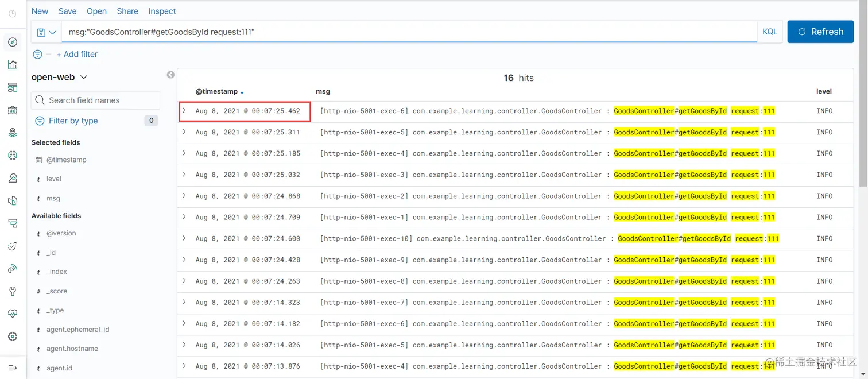
Task: Click the level column header
Action: click(x=824, y=91)
